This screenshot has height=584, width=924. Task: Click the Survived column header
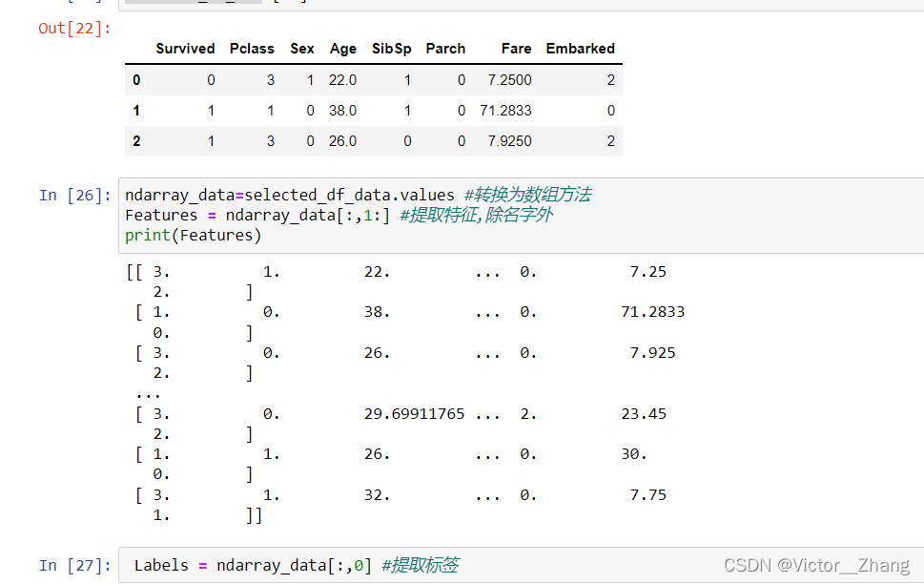tap(185, 49)
